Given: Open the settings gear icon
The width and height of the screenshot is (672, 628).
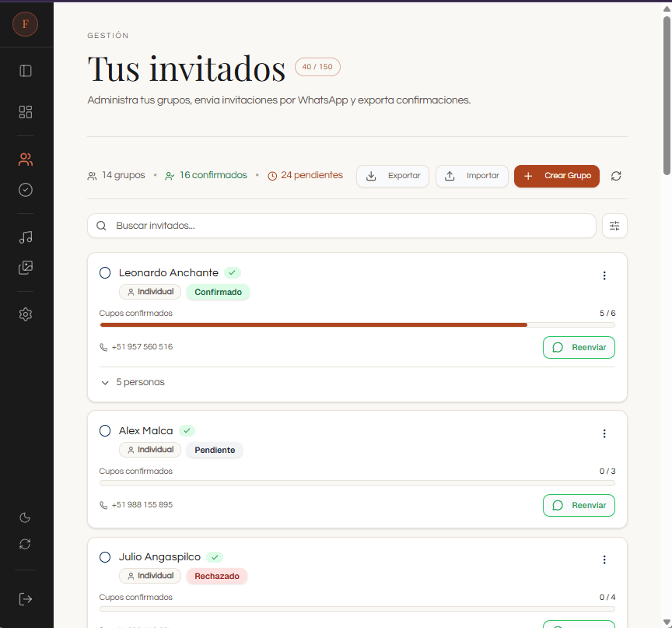Looking at the screenshot, I should tap(26, 314).
